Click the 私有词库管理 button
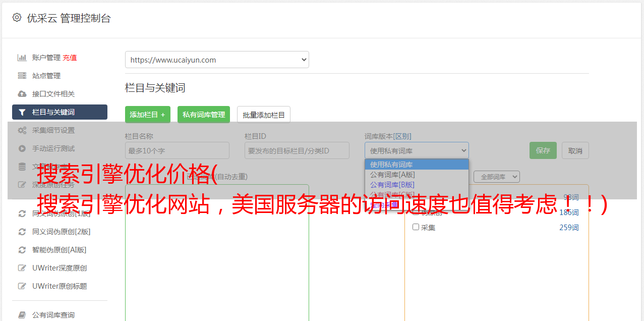Image resolution: width=644 pixels, height=321 pixels. (204, 115)
